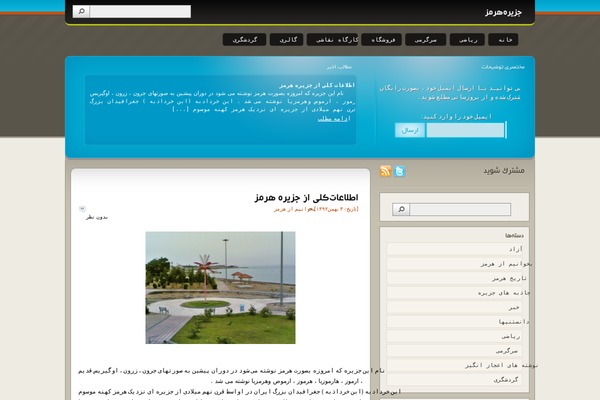This screenshot has height=400, width=600.
Task: Open the خانه menu item
Action: (503, 39)
